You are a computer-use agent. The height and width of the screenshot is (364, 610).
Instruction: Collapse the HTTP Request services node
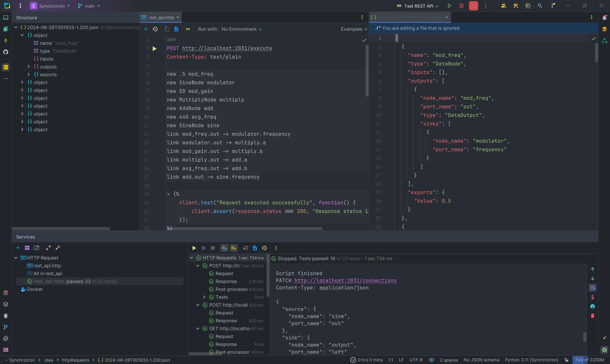(x=16, y=258)
